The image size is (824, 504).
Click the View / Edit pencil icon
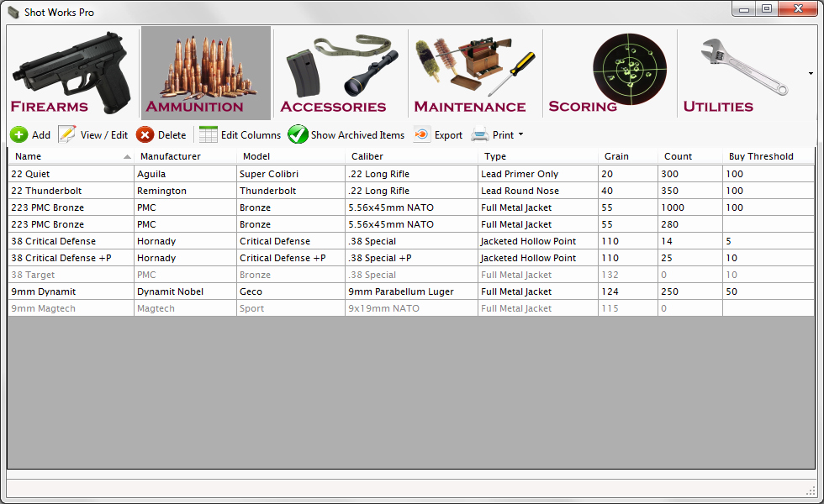[66, 135]
